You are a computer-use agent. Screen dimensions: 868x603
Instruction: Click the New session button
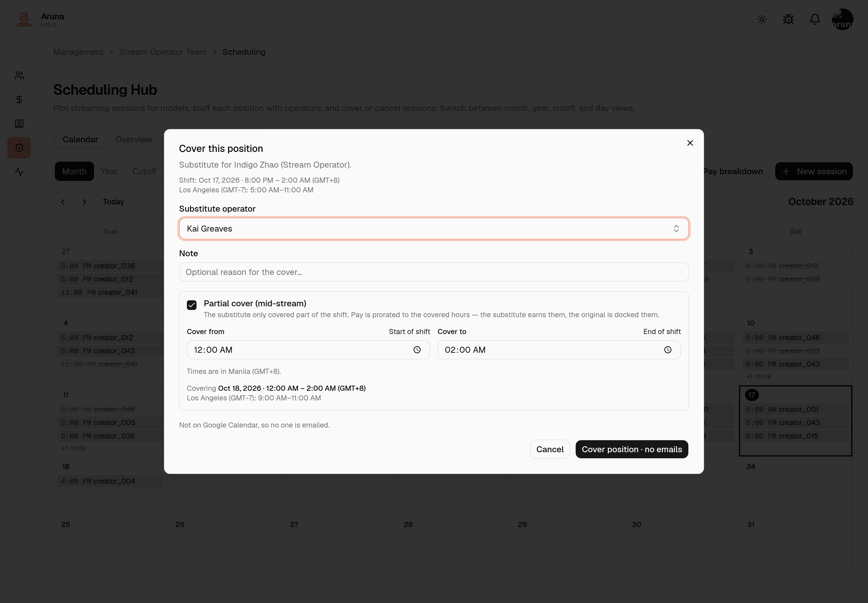pos(814,172)
